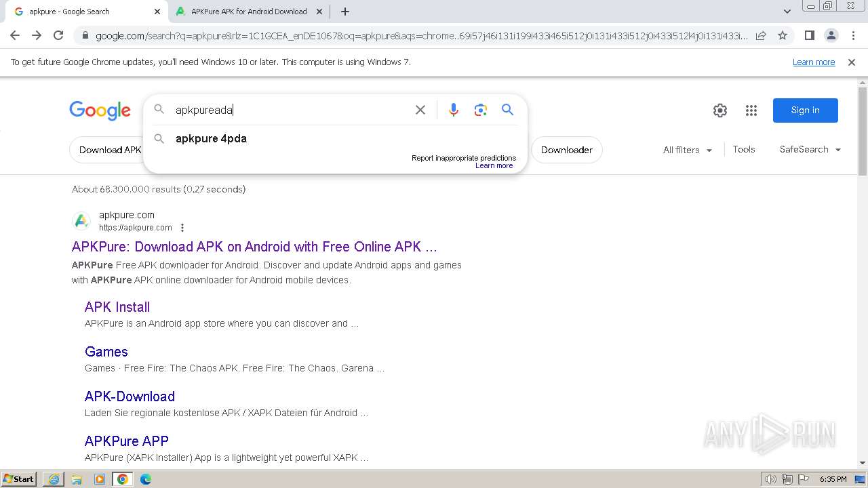
Task: Select the Downloader filter chip
Action: pyautogui.click(x=567, y=150)
